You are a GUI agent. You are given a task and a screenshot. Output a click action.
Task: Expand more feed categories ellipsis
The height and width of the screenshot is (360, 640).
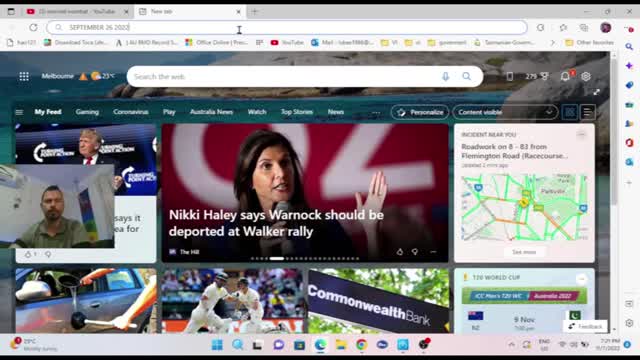coord(376,112)
